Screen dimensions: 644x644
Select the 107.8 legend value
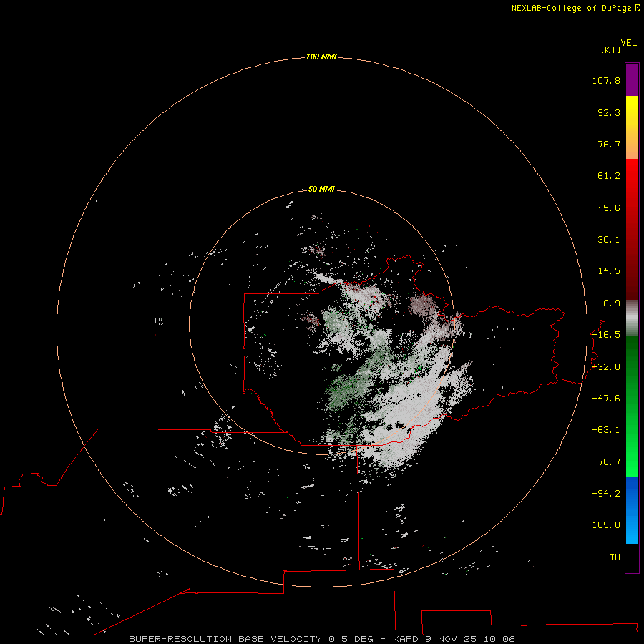pyautogui.click(x=606, y=80)
